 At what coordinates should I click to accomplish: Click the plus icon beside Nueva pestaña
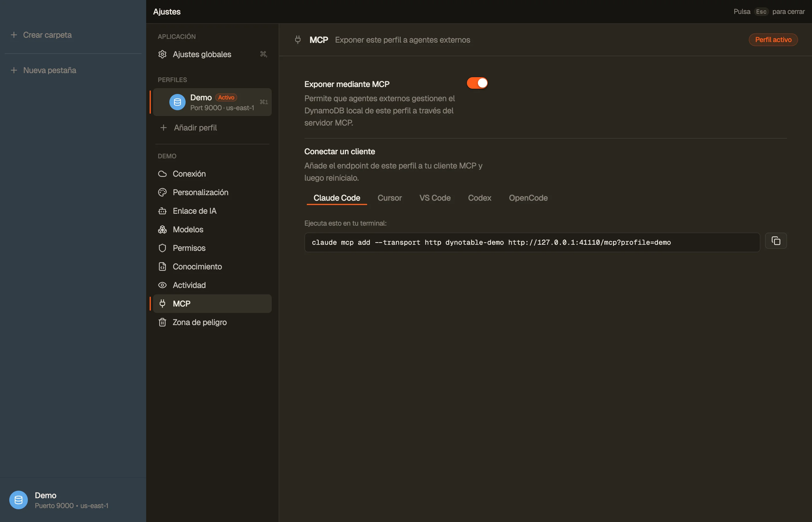14,70
